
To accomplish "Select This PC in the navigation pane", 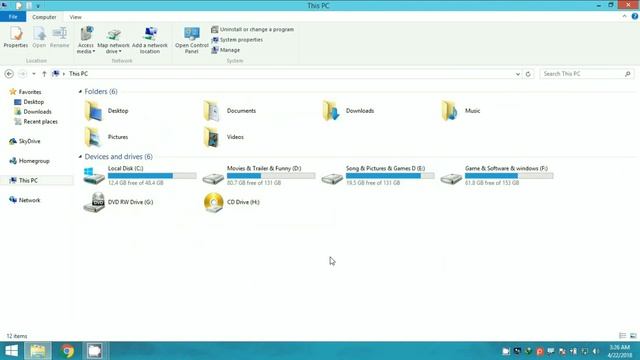I will tap(24, 180).
